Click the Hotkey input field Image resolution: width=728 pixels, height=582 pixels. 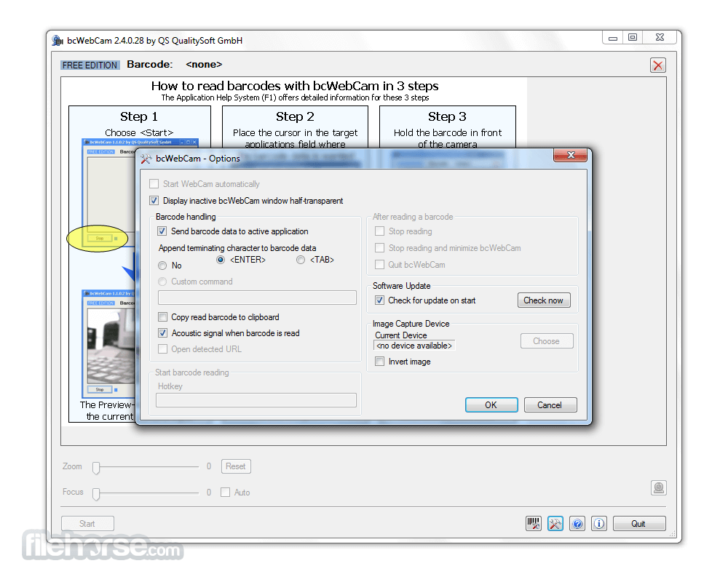pos(256,400)
